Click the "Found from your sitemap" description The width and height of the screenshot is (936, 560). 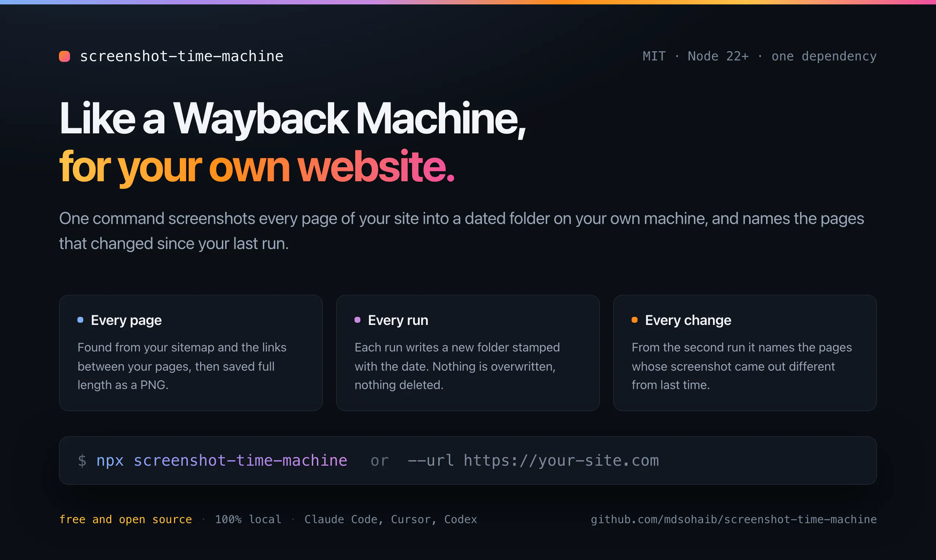click(x=182, y=366)
